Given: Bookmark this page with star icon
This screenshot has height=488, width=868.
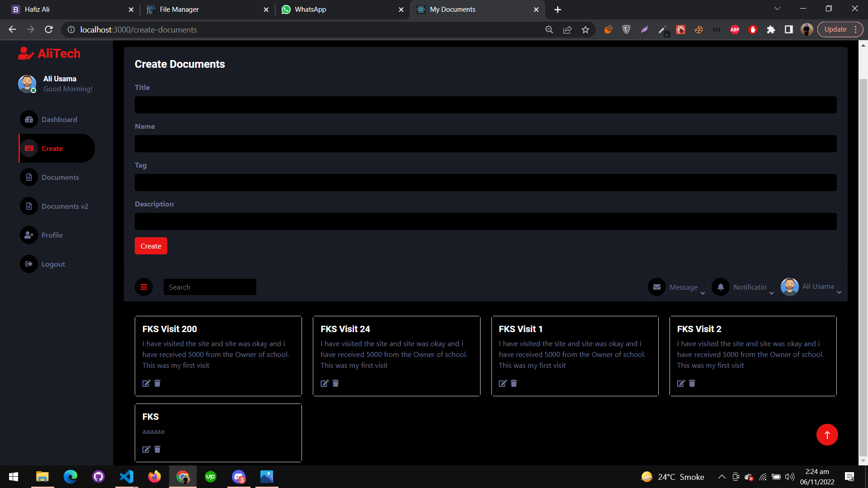Looking at the screenshot, I should [585, 30].
